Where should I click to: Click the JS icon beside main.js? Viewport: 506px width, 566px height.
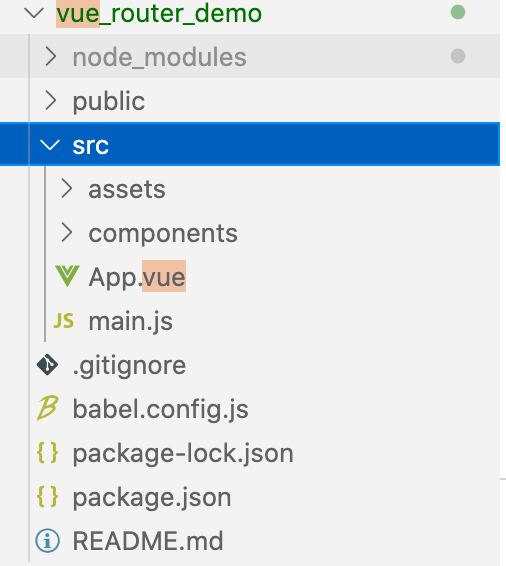coord(64,321)
